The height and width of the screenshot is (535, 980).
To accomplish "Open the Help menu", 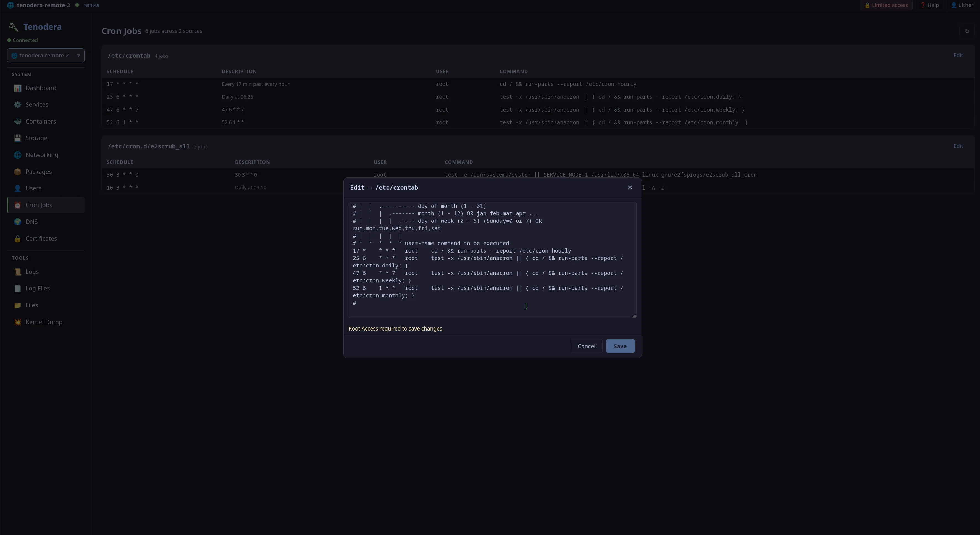I will [929, 5].
